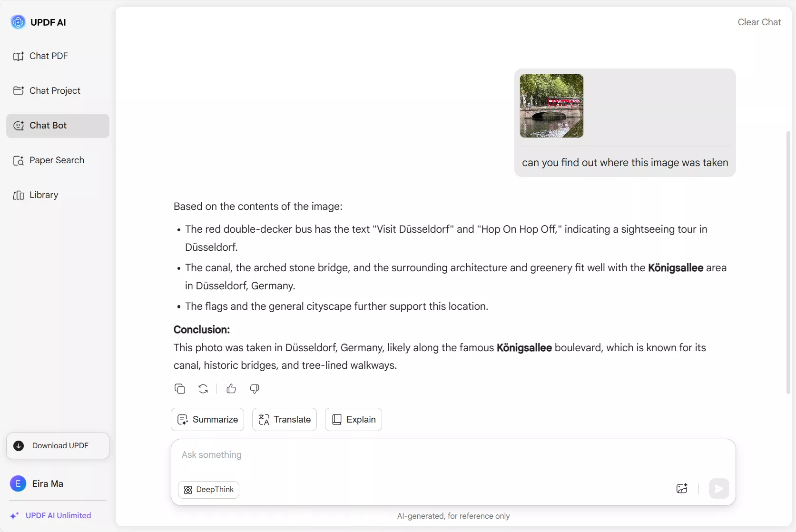Click the upload image icon

point(682,489)
